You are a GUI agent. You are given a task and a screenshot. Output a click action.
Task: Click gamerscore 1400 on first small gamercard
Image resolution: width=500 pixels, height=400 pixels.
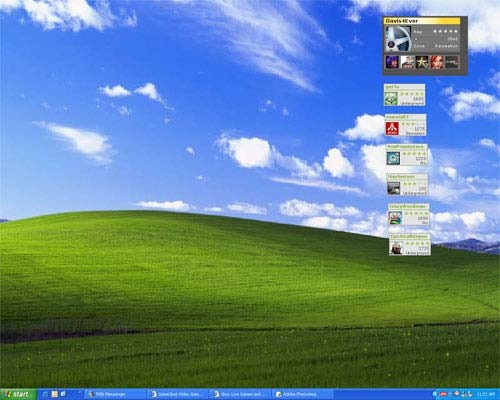click(418, 99)
